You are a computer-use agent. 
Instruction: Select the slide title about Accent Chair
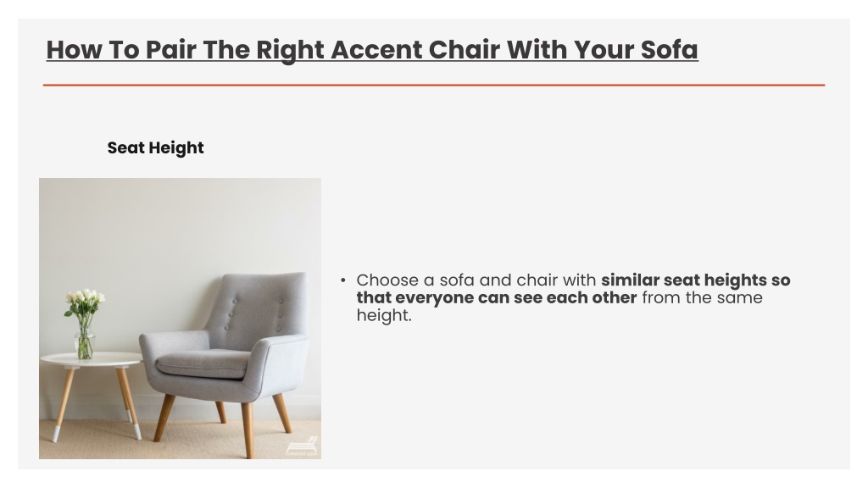(x=372, y=50)
